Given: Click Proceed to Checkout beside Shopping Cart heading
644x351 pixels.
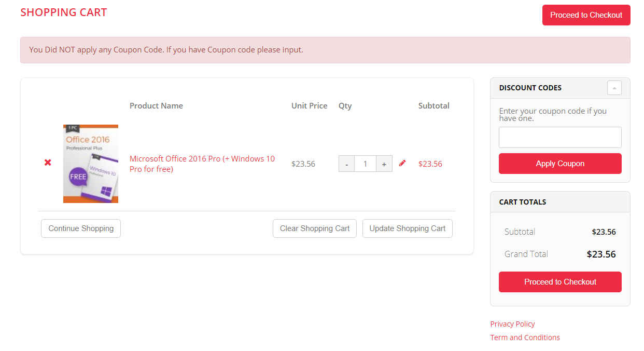Looking at the screenshot, I should [x=586, y=15].
